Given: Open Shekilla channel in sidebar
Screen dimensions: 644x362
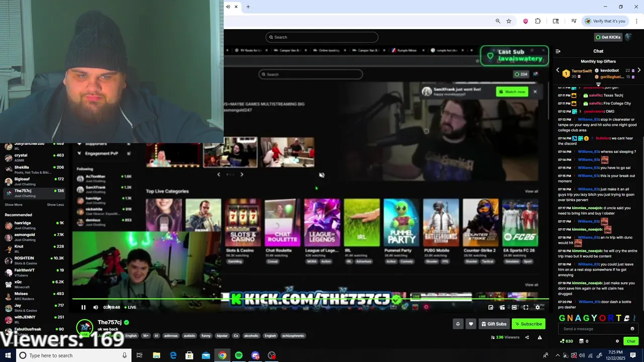Looking at the screenshot, I should [x=34, y=169].
